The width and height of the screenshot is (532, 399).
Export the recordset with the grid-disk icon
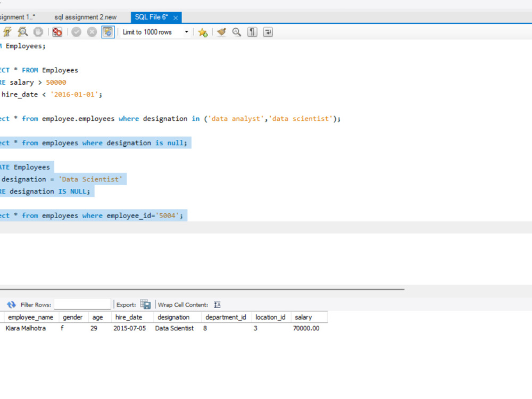(x=145, y=304)
